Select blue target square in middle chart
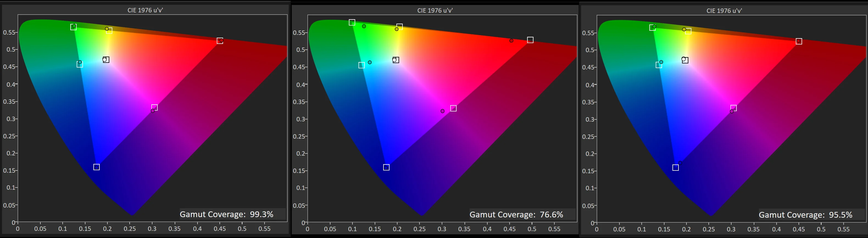Screen dimensions: 868x238 (x=386, y=167)
